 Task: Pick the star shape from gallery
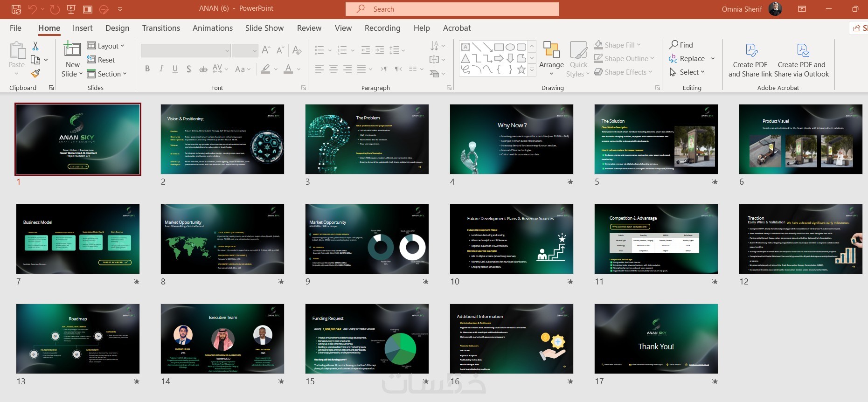[x=521, y=69]
